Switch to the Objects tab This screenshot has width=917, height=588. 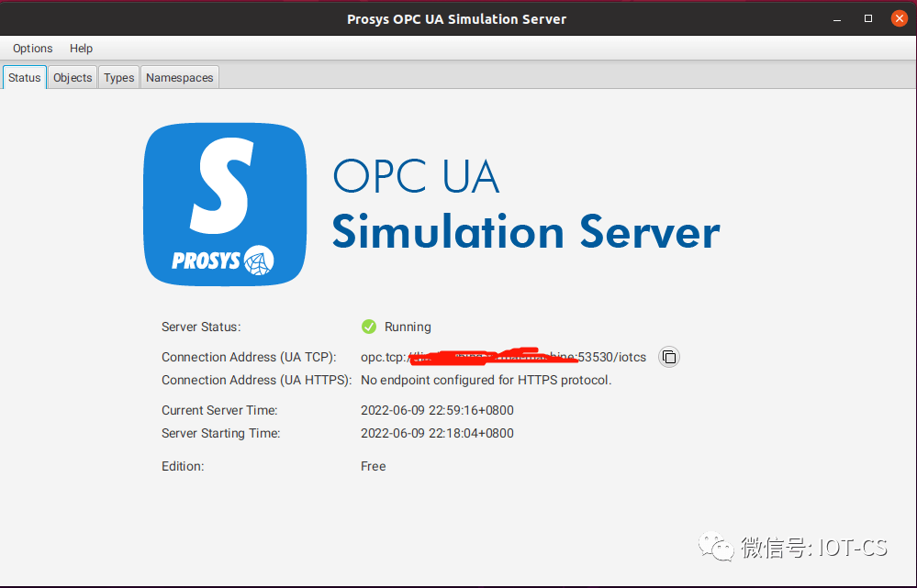point(72,77)
